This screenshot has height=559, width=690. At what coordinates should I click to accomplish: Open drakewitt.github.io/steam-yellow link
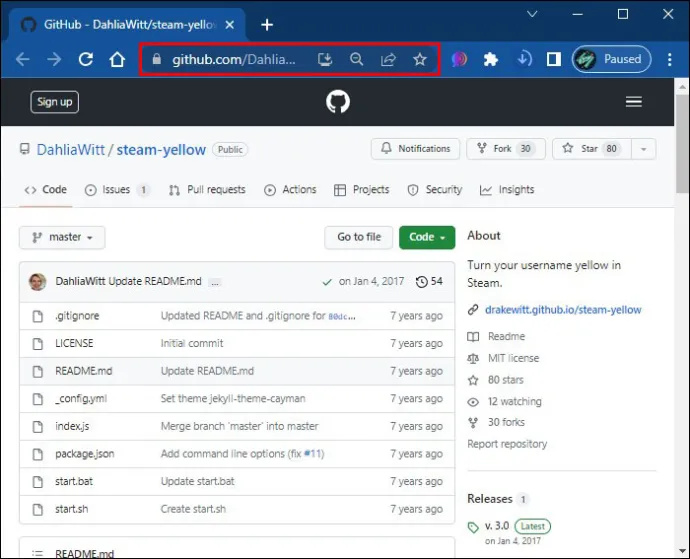563,310
